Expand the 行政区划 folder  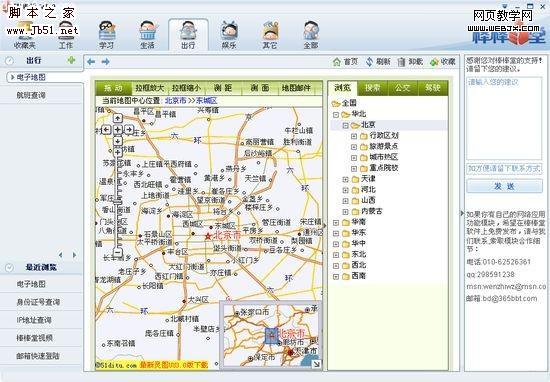(354, 136)
